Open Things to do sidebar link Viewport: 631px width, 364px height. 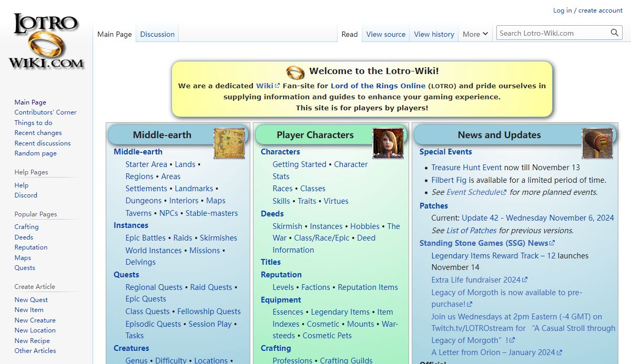coord(34,122)
